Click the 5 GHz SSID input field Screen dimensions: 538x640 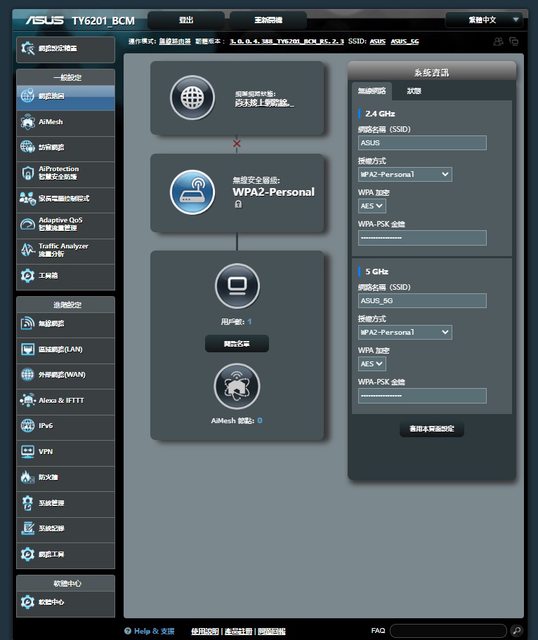click(x=422, y=301)
